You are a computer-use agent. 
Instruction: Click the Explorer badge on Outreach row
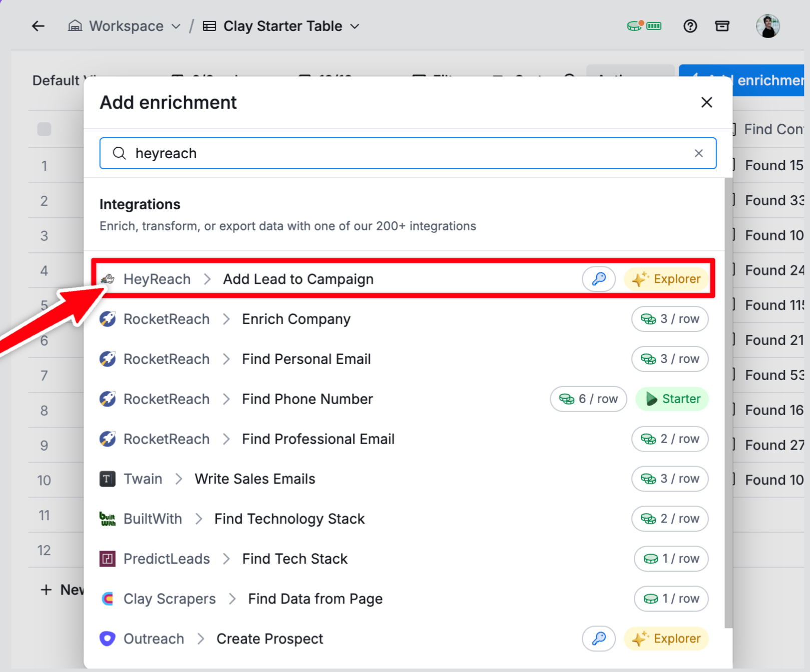(666, 639)
